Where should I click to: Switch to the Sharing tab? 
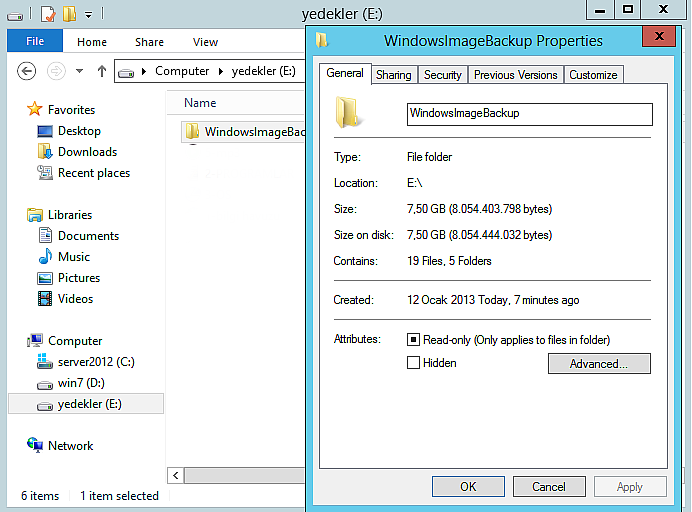coord(394,75)
